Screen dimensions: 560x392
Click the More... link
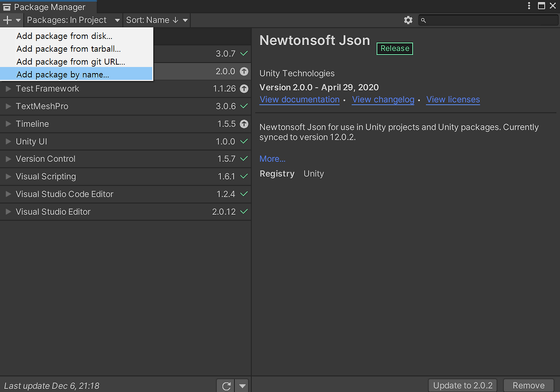click(x=272, y=158)
